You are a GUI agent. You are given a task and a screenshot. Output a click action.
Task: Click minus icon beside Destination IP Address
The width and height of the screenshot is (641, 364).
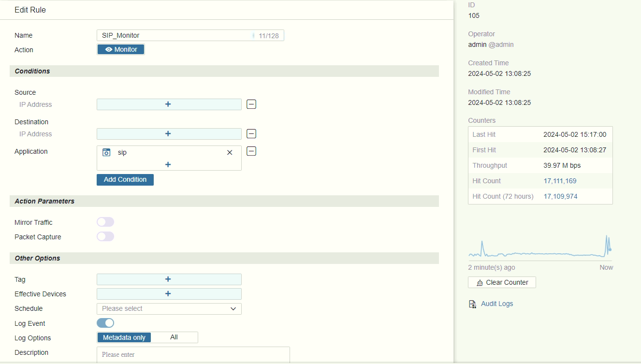(251, 134)
